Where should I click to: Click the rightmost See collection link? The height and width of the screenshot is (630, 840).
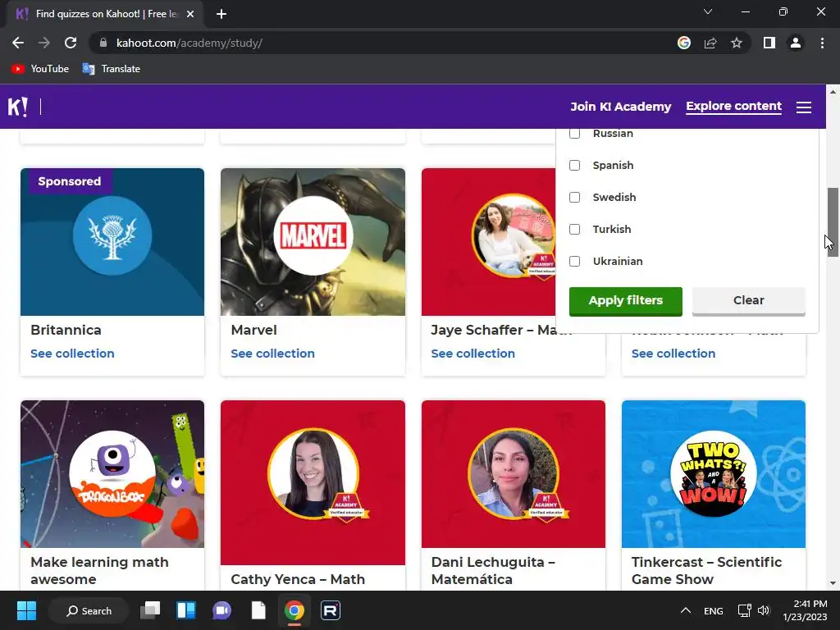click(x=673, y=354)
